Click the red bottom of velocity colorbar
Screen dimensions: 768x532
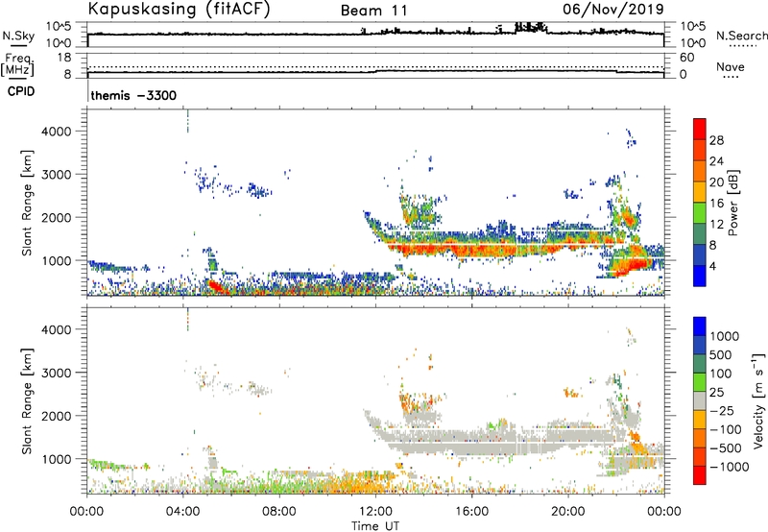click(x=700, y=475)
